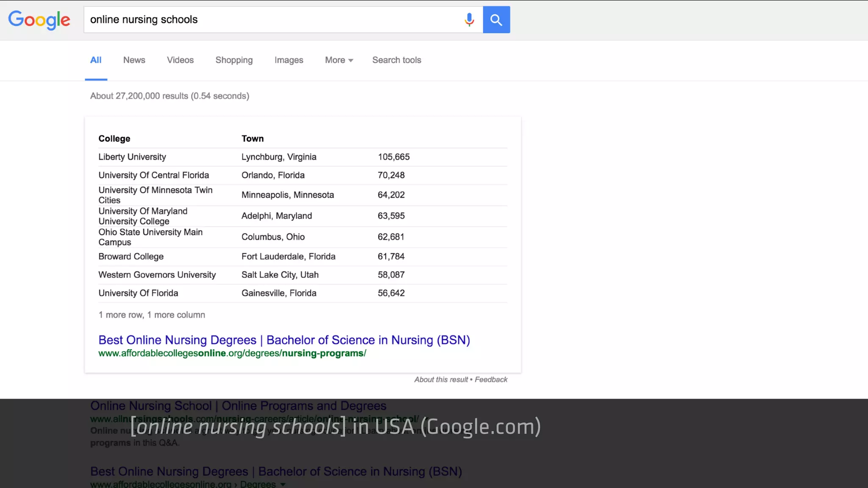Open Search tools options
The width and height of the screenshot is (868, 488).
397,60
